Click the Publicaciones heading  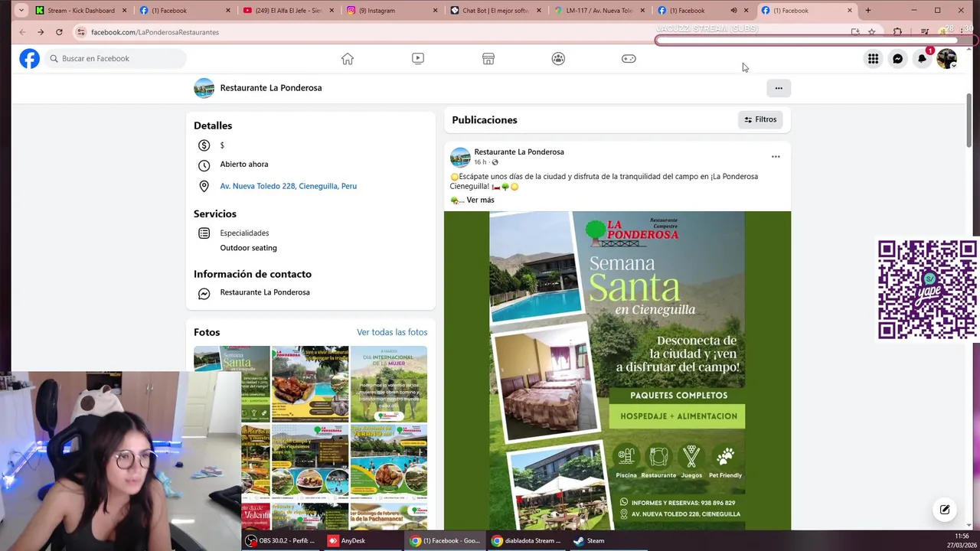click(x=485, y=120)
